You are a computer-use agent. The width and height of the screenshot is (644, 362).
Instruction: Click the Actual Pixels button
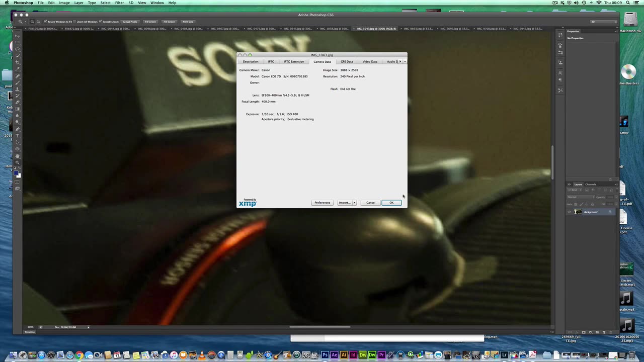pos(130,22)
